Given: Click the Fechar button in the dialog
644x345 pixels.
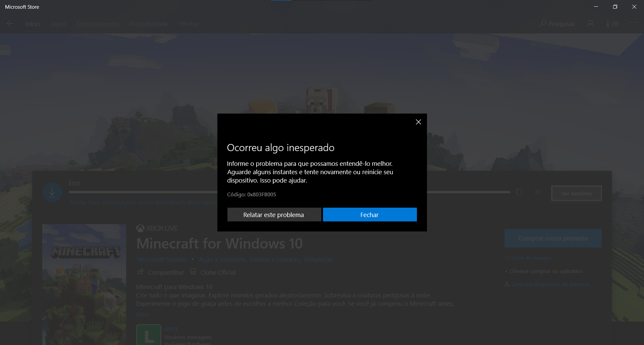Looking at the screenshot, I should click(x=370, y=215).
